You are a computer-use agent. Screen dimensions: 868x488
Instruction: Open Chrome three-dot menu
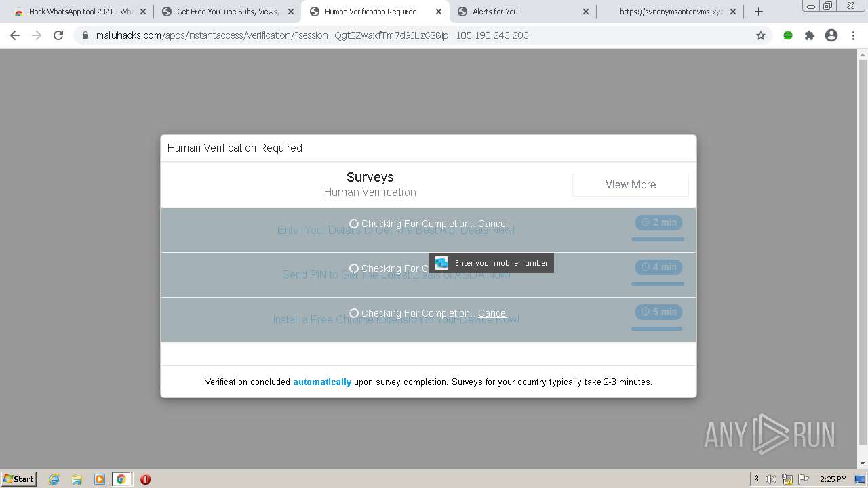(853, 35)
